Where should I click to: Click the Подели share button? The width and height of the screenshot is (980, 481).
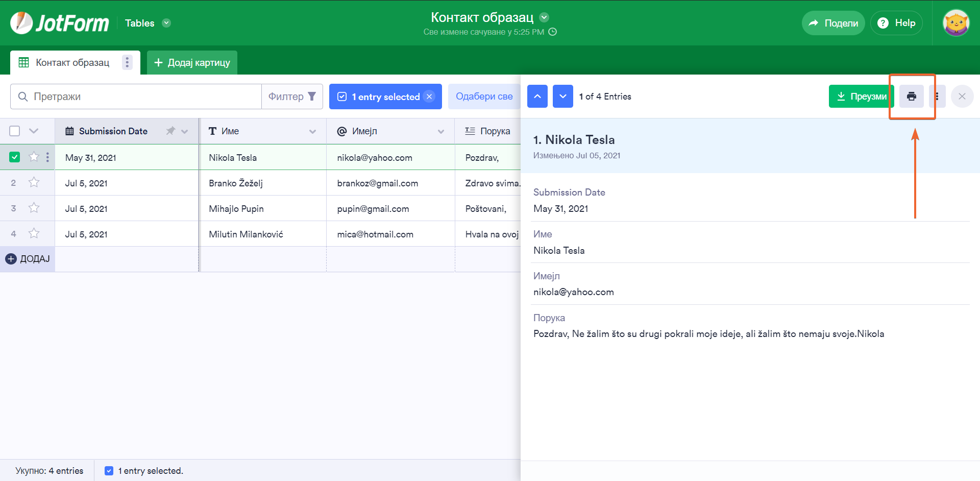click(833, 23)
